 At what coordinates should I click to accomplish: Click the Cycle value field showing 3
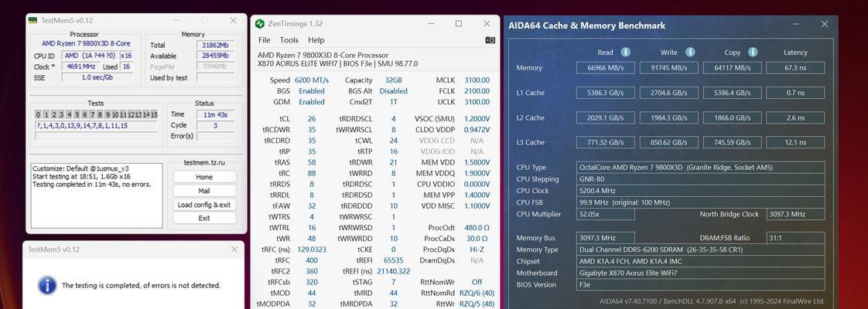(215, 125)
